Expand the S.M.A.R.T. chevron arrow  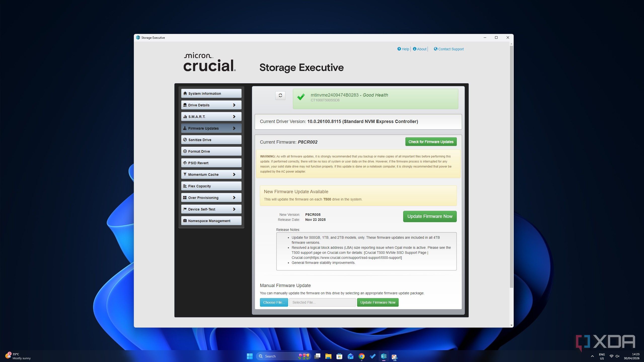click(234, 117)
